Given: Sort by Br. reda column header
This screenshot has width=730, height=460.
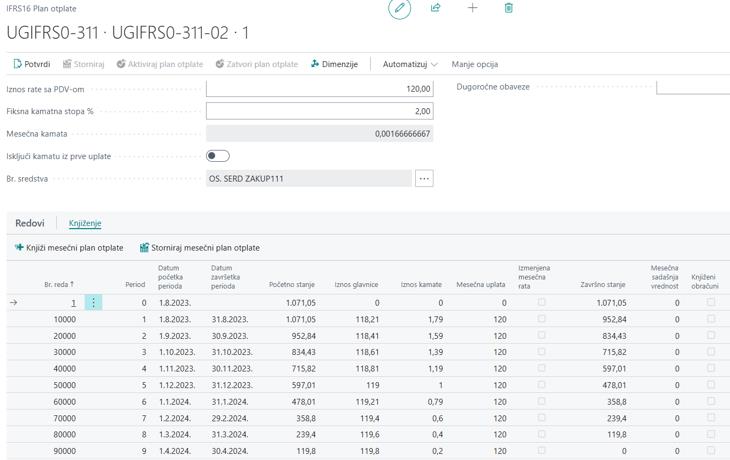Looking at the screenshot, I should [x=59, y=284].
